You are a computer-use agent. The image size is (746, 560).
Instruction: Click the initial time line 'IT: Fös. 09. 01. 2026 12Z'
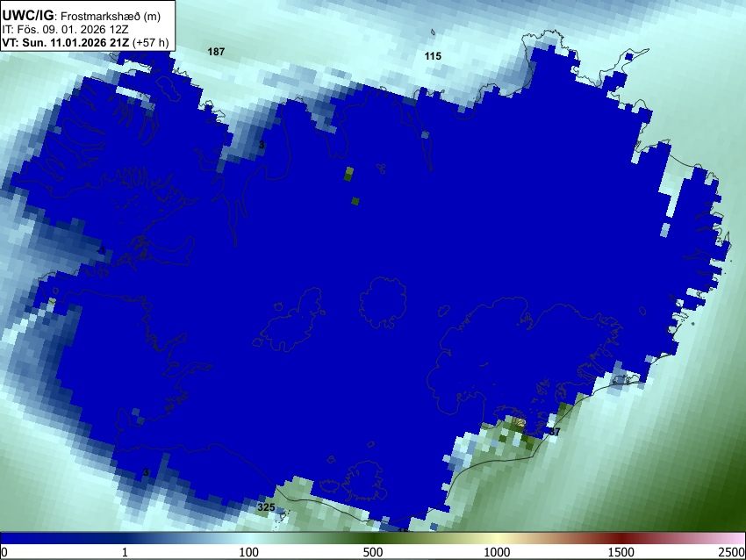click(65, 30)
